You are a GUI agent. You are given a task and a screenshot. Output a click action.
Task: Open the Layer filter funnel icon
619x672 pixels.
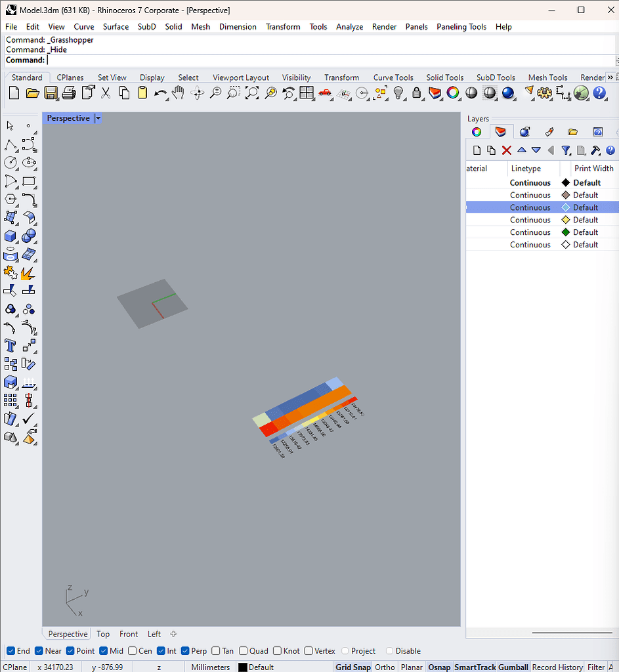point(566,150)
